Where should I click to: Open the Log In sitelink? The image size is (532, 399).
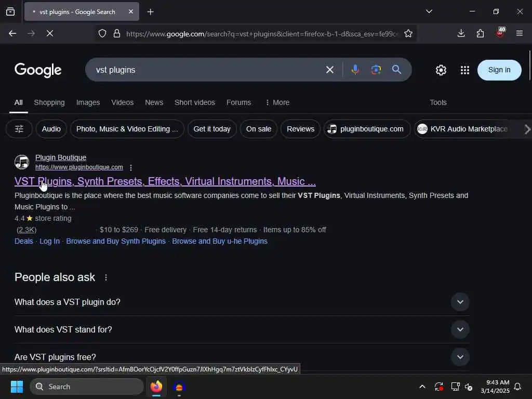[x=49, y=241]
